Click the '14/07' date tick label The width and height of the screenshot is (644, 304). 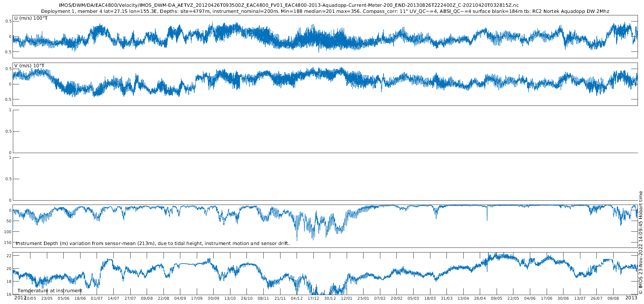pos(113,298)
